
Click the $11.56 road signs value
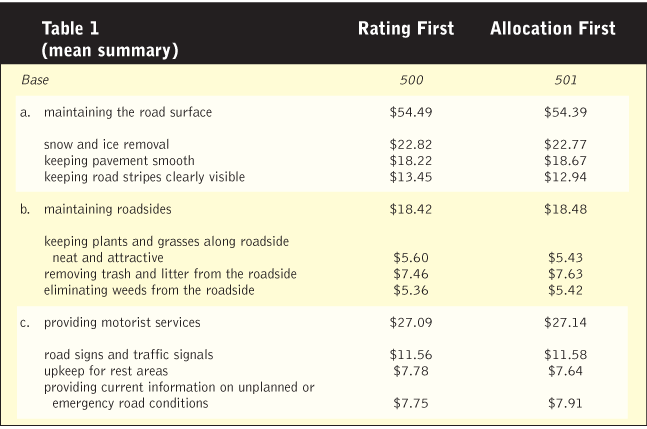click(x=409, y=355)
